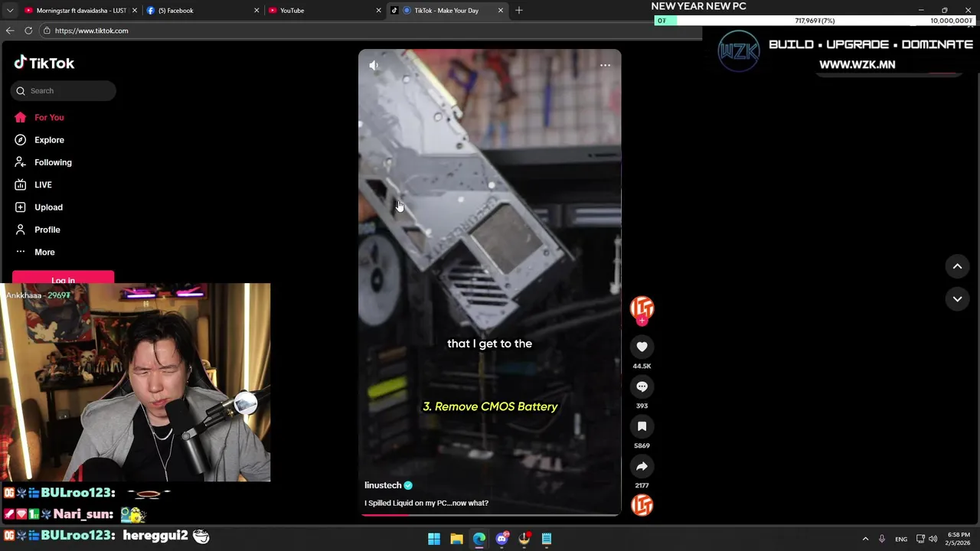Focus the TikTok search field
This screenshot has height=551, width=980.
click(64, 90)
